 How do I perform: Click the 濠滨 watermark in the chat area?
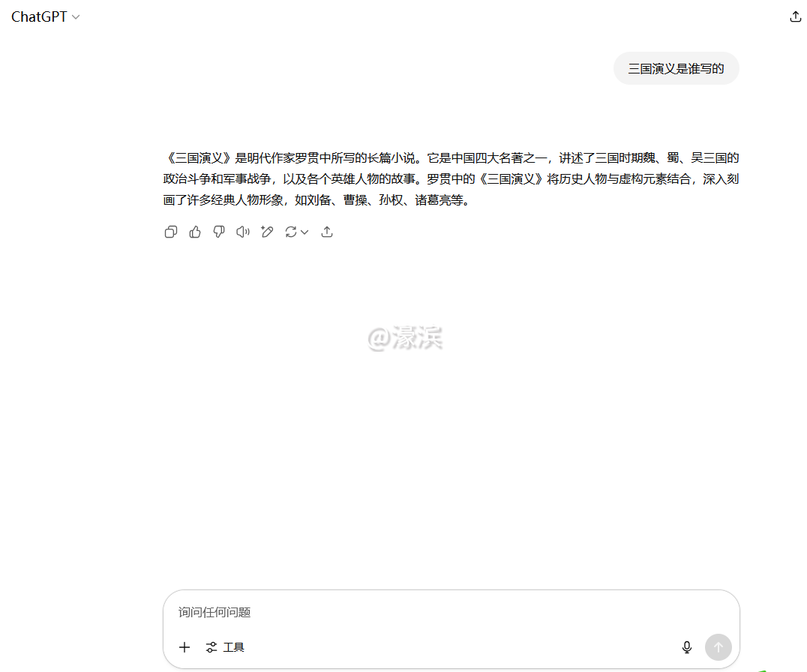tap(407, 336)
